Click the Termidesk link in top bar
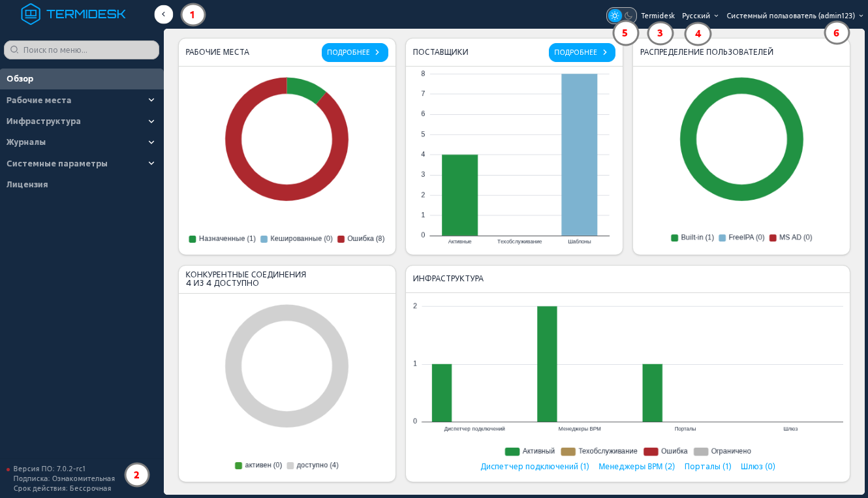Screen dimensions: 868x498 pyautogui.click(x=658, y=16)
